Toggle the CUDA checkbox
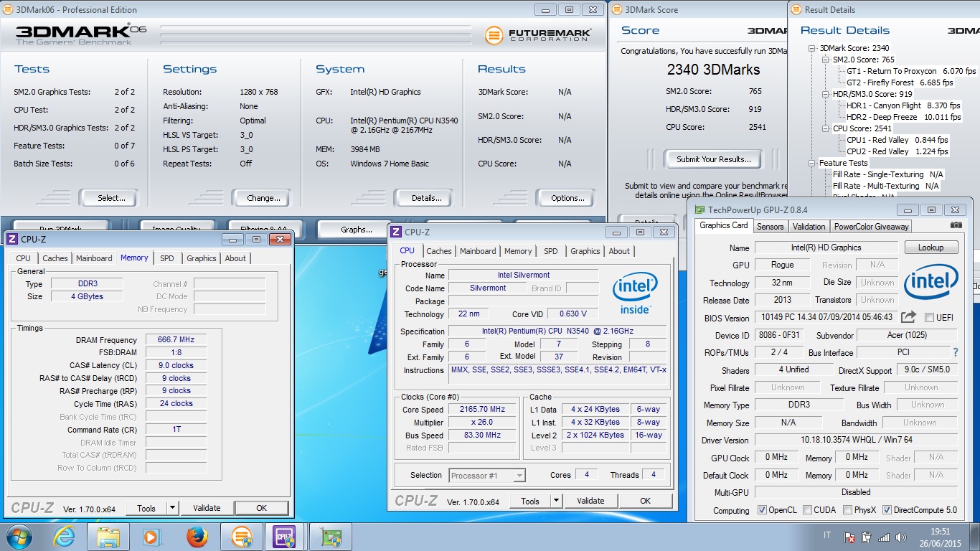Image resolution: width=980 pixels, height=551 pixels. (x=807, y=510)
